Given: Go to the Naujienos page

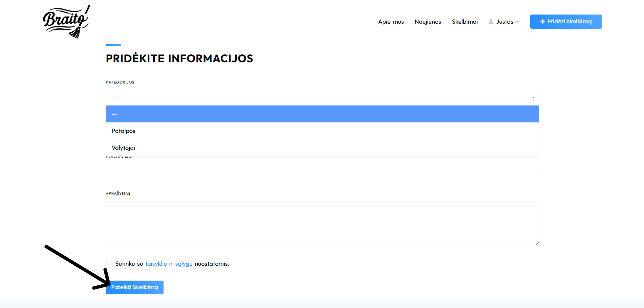Looking at the screenshot, I should [x=428, y=22].
